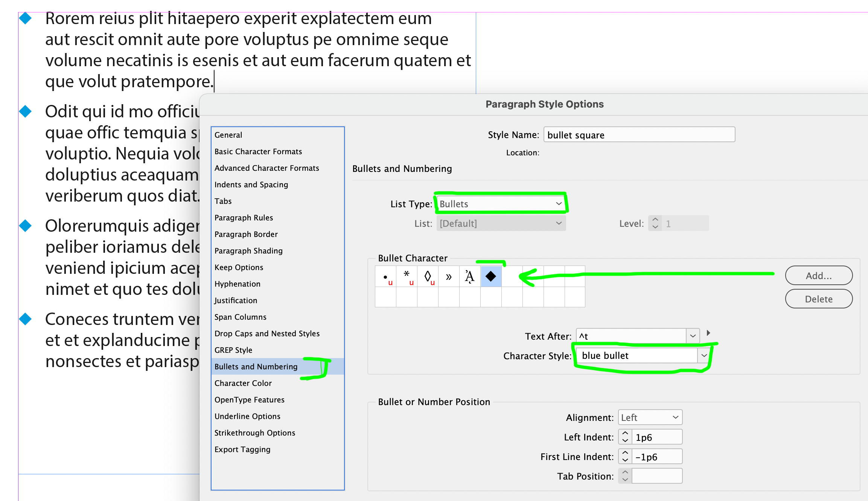The image size is (868, 501).
Task: Increment the First Line Indent stepper
Action: (x=624, y=453)
